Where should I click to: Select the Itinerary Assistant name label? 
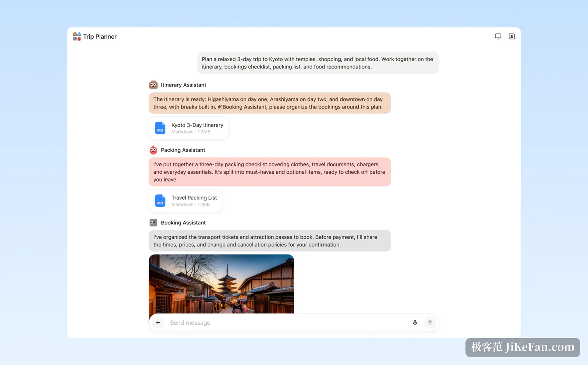(183, 85)
